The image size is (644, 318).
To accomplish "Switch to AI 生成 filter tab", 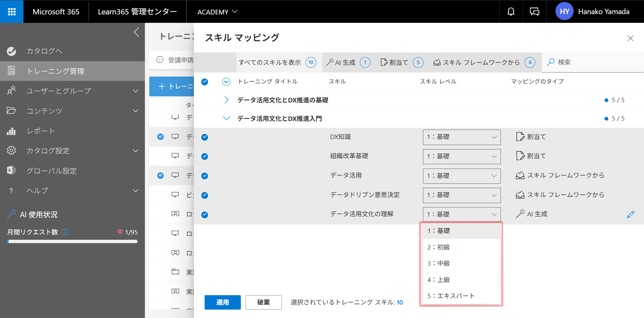I will click(x=348, y=62).
